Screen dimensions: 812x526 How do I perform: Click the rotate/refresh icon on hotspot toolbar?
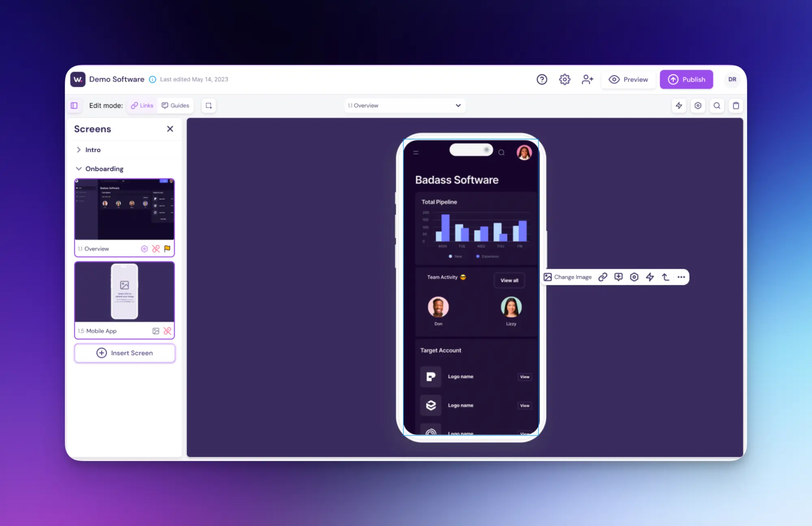(665, 276)
